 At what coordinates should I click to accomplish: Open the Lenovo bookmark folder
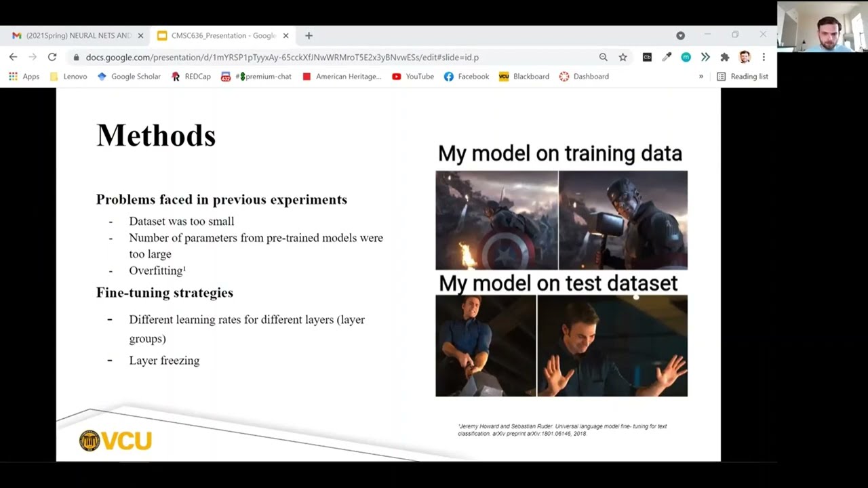pos(68,77)
